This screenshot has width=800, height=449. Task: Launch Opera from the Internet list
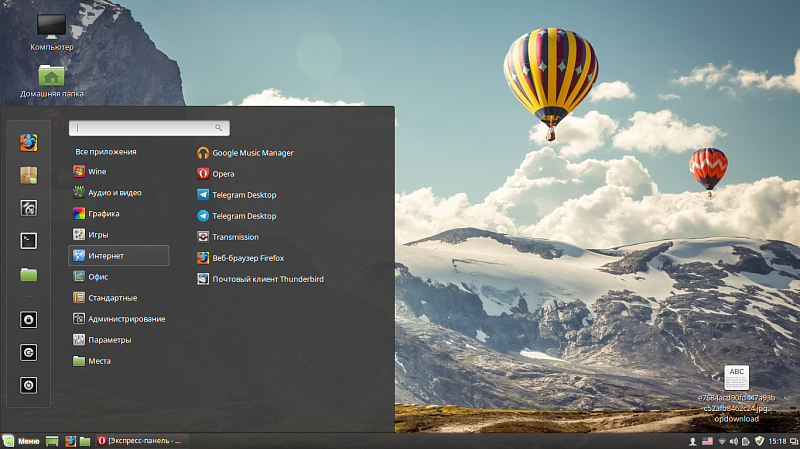coord(222,174)
